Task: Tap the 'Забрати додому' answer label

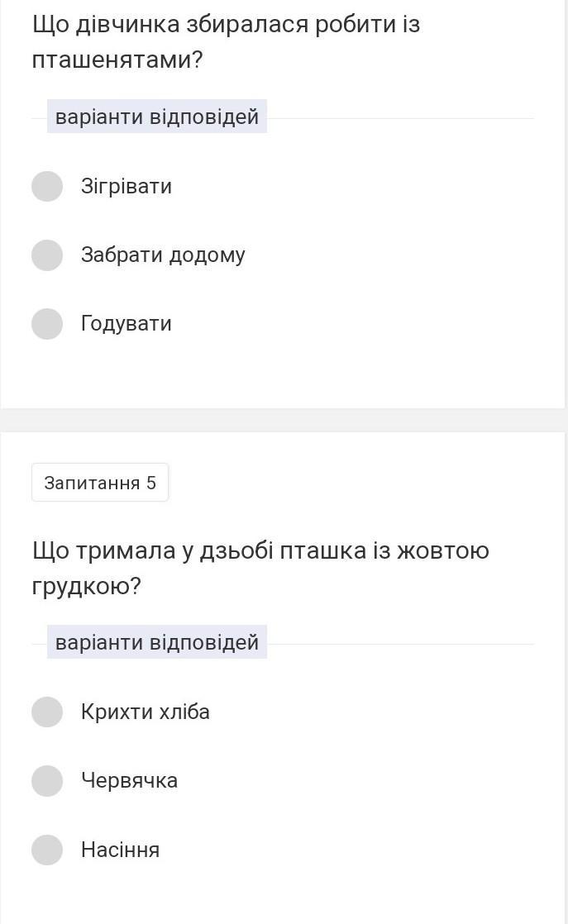Action: pyautogui.click(x=163, y=255)
